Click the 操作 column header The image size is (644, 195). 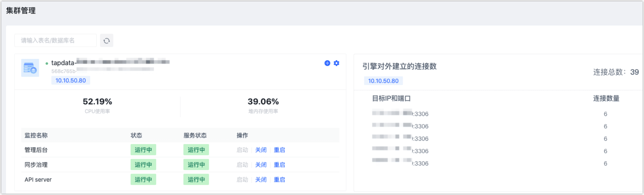coord(242,135)
